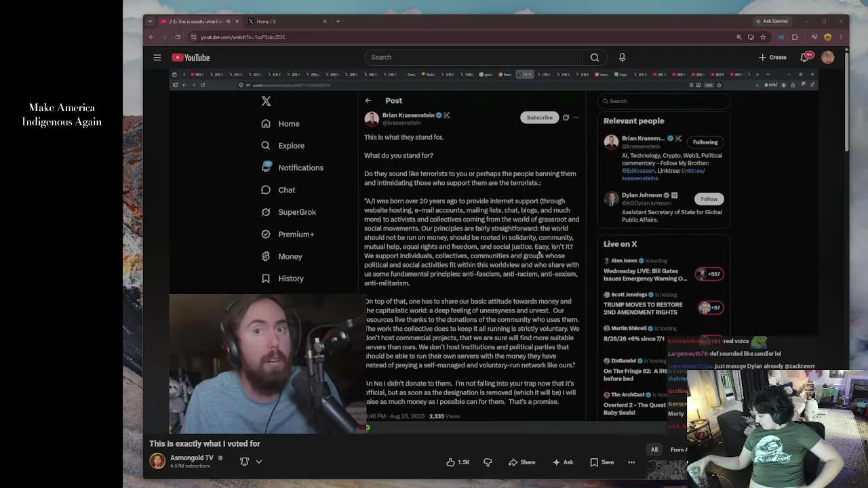Open Notifications in X sidebar
This screenshot has width=868, height=488.
(x=292, y=167)
